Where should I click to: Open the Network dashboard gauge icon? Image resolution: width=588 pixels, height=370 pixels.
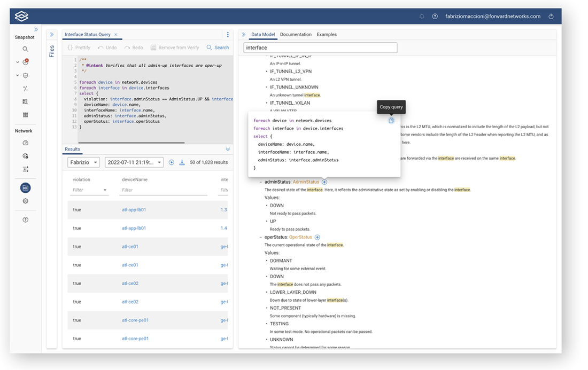[25, 143]
